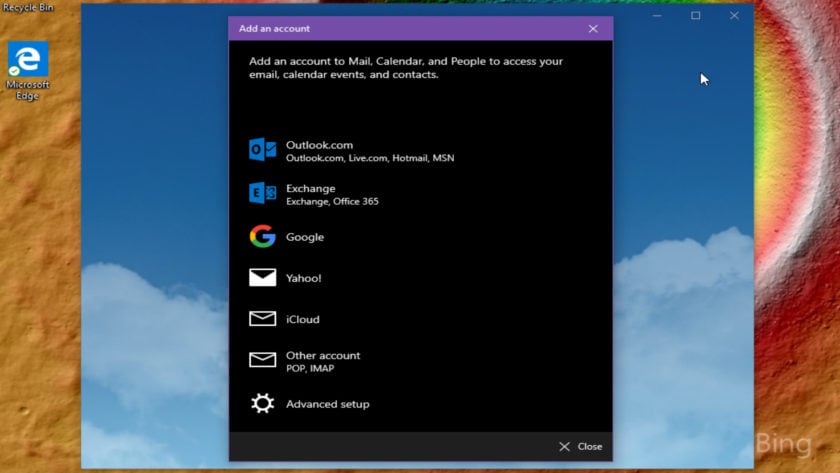This screenshot has width=840, height=473.
Task: Click the 'Add an account' title text
Action: click(274, 29)
